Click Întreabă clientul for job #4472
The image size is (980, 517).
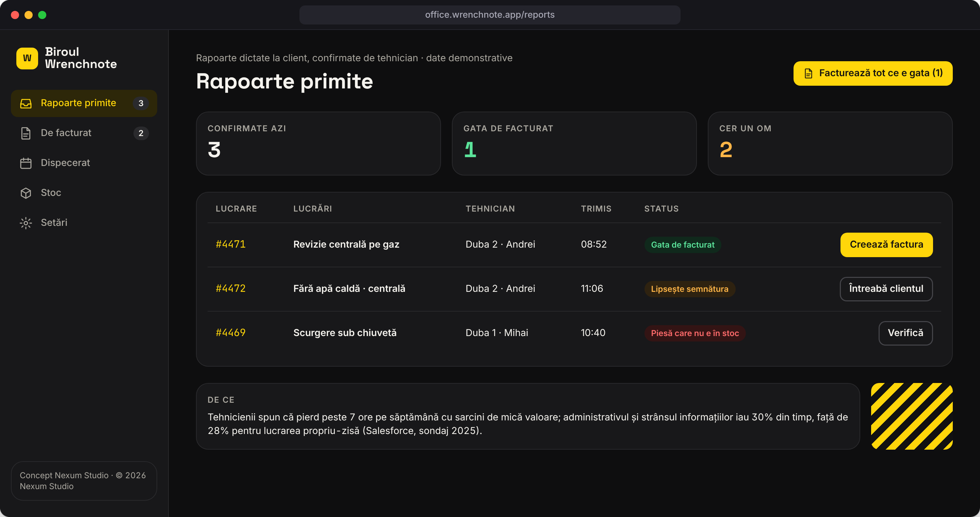tap(886, 289)
